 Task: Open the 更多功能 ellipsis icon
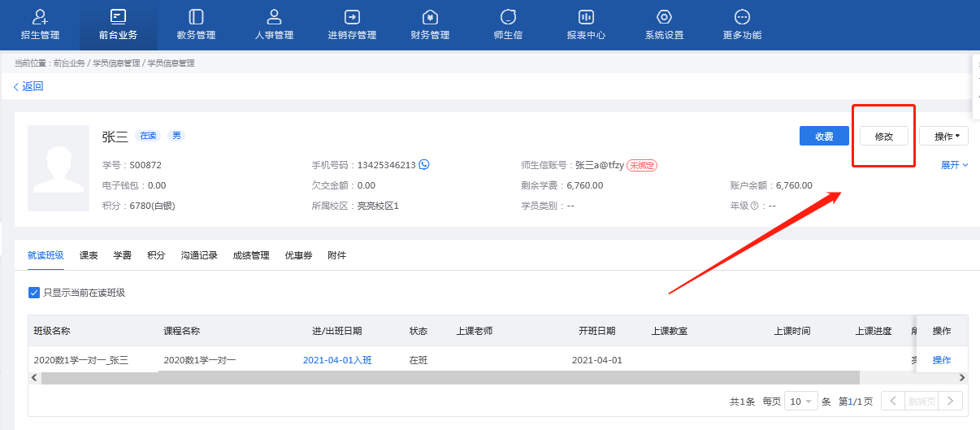point(742,16)
